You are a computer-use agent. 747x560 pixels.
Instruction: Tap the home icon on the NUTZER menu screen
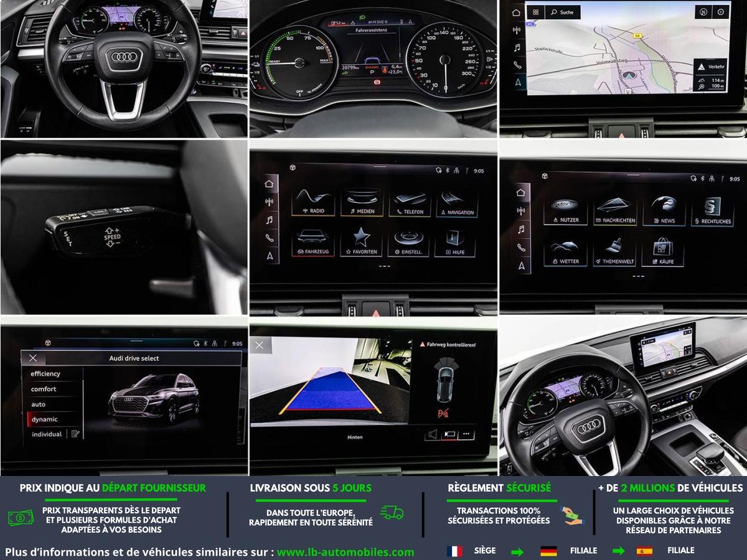pos(521,192)
